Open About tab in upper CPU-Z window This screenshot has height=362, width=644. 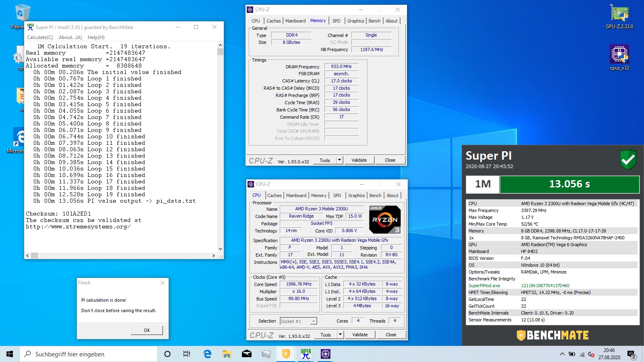pyautogui.click(x=392, y=21)
